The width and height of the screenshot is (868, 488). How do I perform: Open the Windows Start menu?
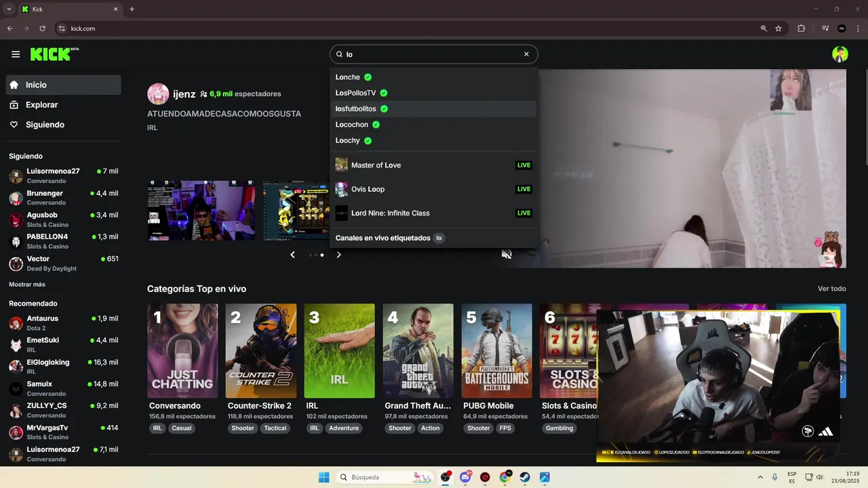point(324,477)
